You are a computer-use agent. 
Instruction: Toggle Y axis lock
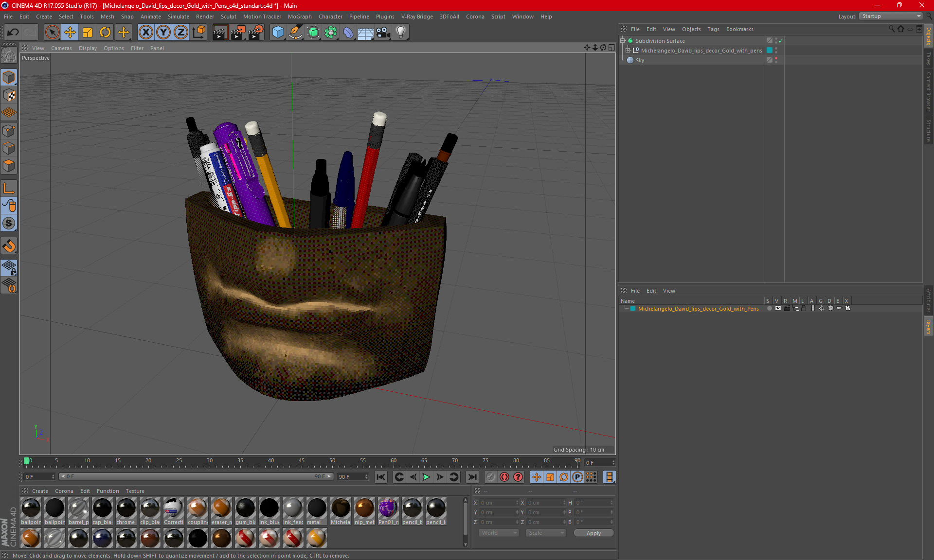point(163,33)
